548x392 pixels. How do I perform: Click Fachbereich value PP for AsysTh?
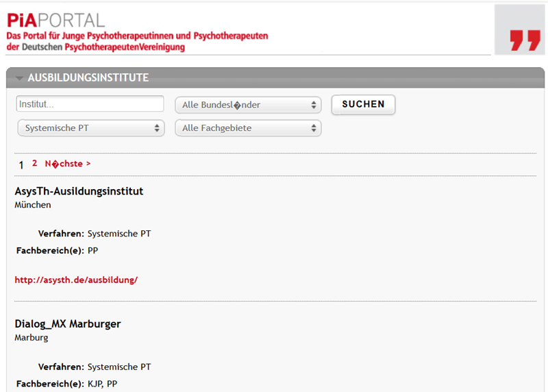click(93, 251)
